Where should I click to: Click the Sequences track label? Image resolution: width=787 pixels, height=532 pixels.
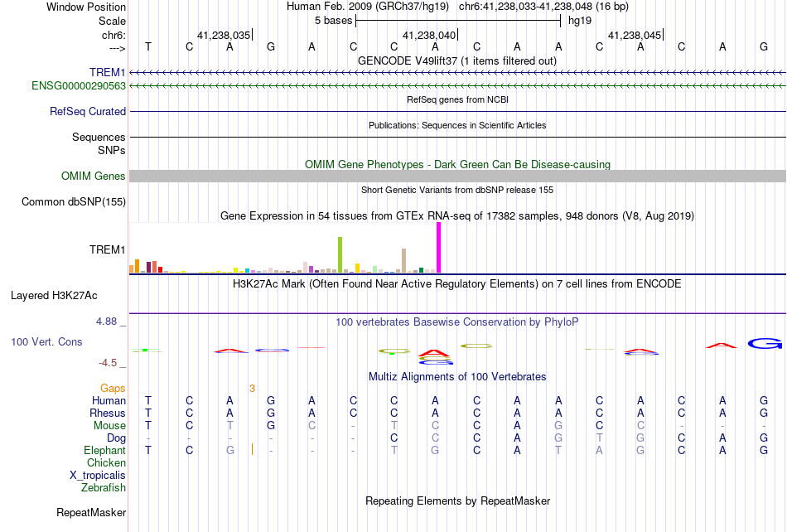click(99, 137)
